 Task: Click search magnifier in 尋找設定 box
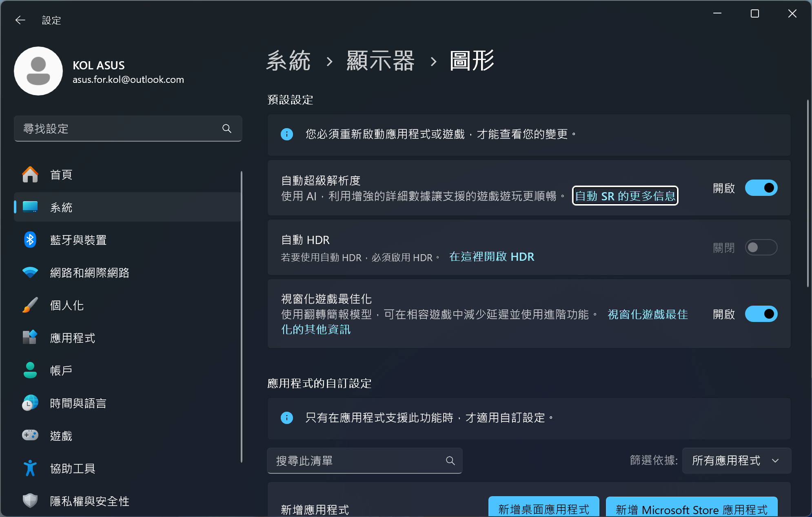point(227,129)
